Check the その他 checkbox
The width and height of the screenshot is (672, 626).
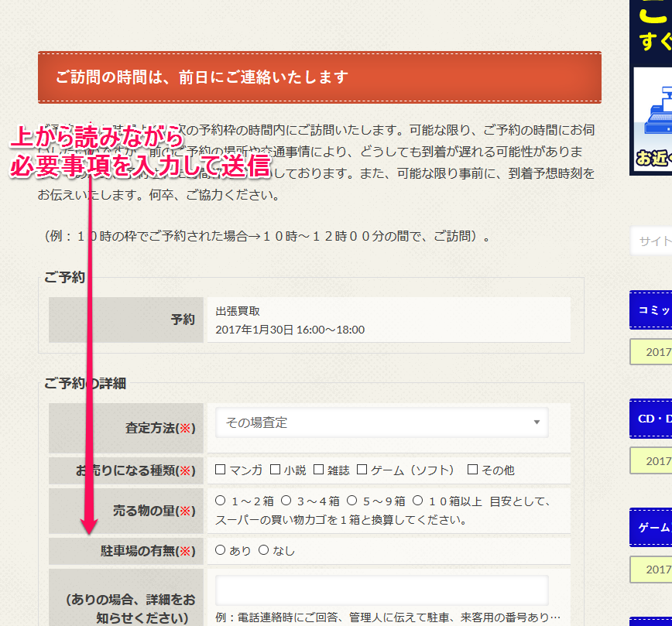(x=472, y=470)
